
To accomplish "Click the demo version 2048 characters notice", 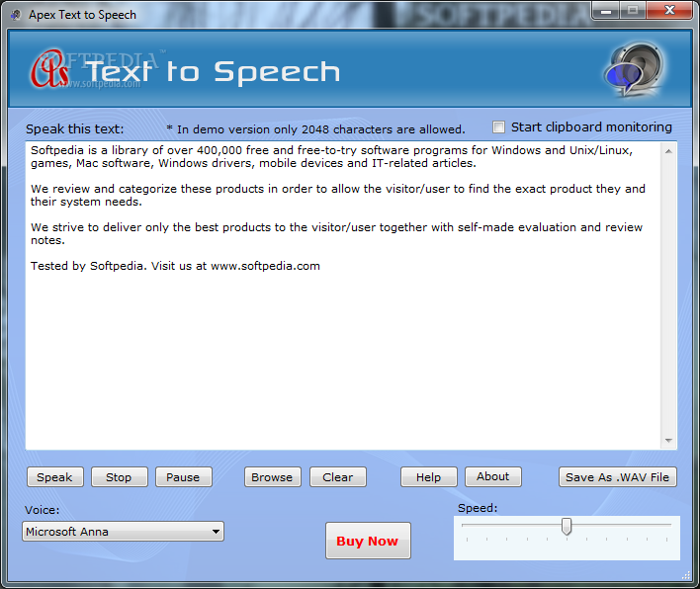I will [315, 129].
